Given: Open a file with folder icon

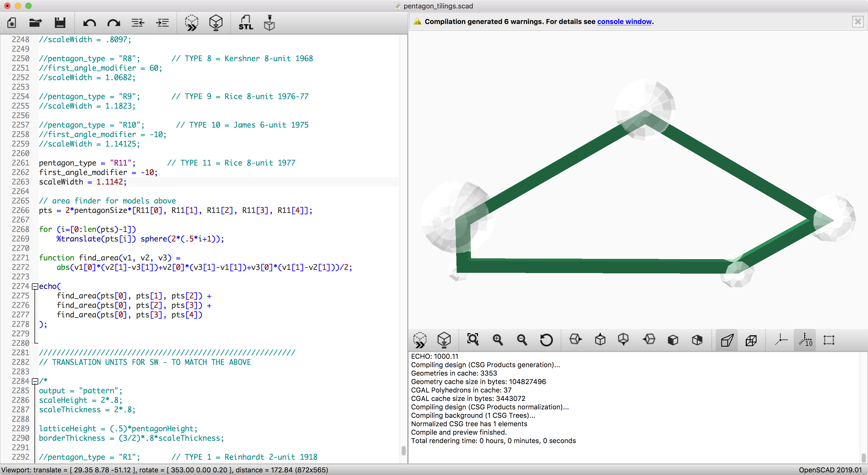Looking at the screenshot, I should click(35, 23).
